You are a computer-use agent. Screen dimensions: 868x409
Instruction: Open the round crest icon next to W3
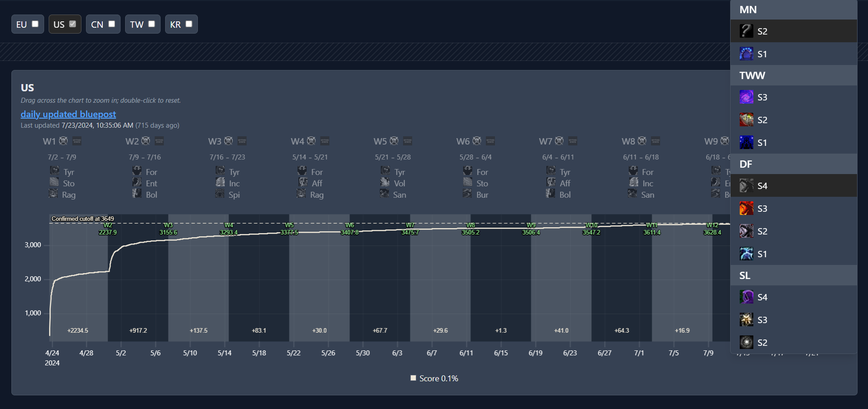click(229, 141)
